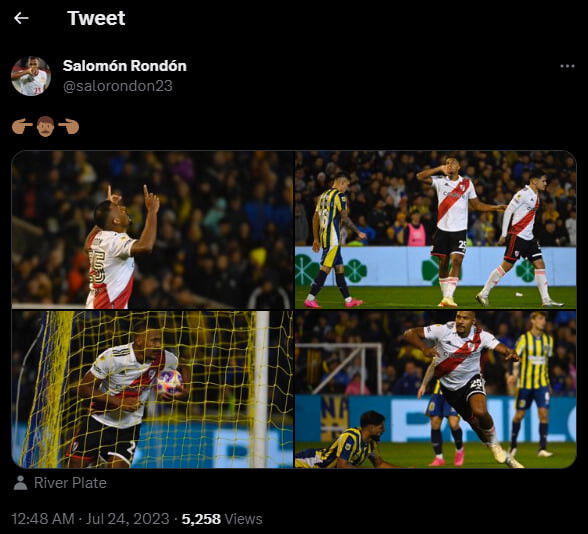The width and height of the screenshot is (588, 534).
Task: Click the right pointing-hand emoji
Action: tap(69, 126)
